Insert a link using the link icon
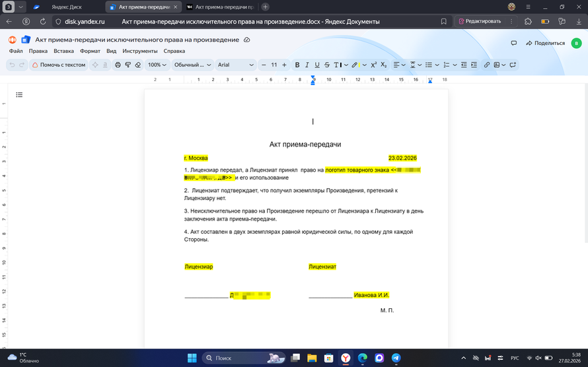The width and height of the screenshot is (588, 367). click(487, 65)
